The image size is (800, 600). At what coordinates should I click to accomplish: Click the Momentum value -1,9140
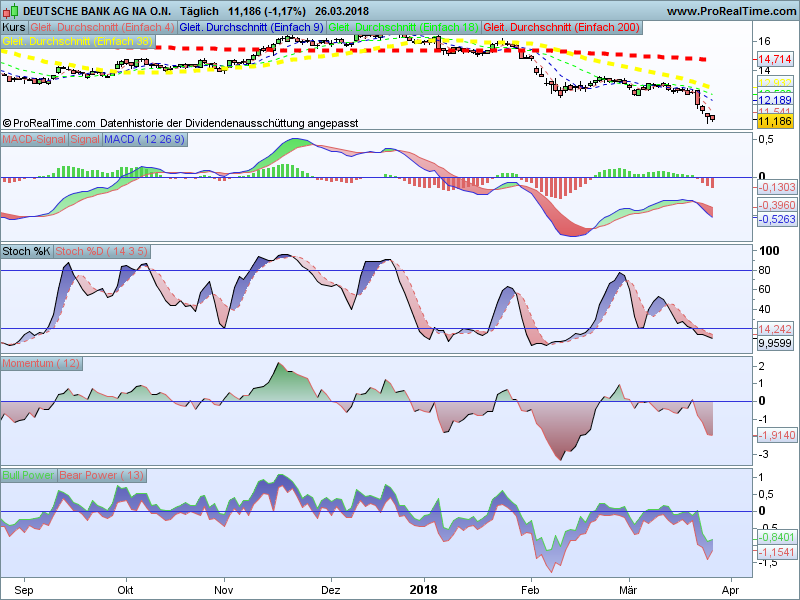pyautogui.click(x=777, y=436)
